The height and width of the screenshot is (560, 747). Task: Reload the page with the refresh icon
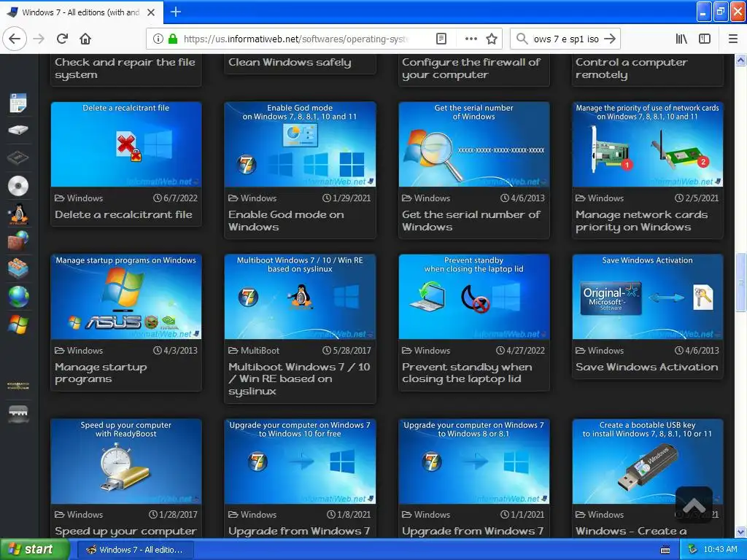tap(62, 39)
